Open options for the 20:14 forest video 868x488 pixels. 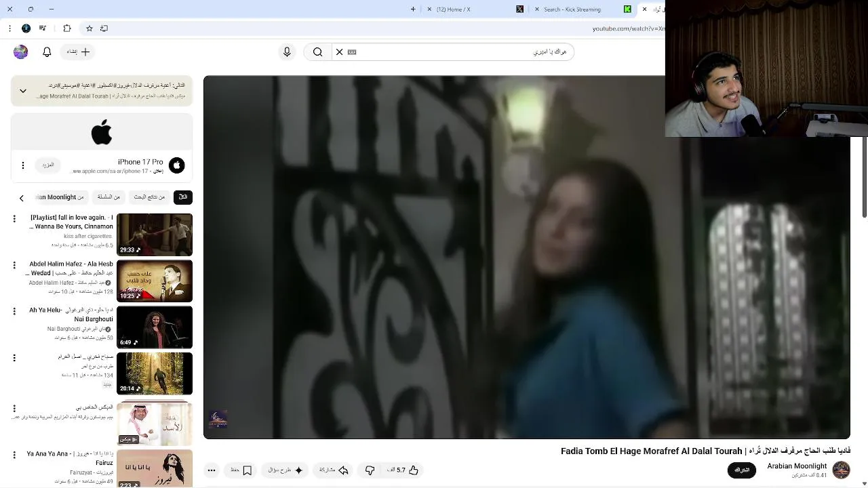[x=14, y=357]
